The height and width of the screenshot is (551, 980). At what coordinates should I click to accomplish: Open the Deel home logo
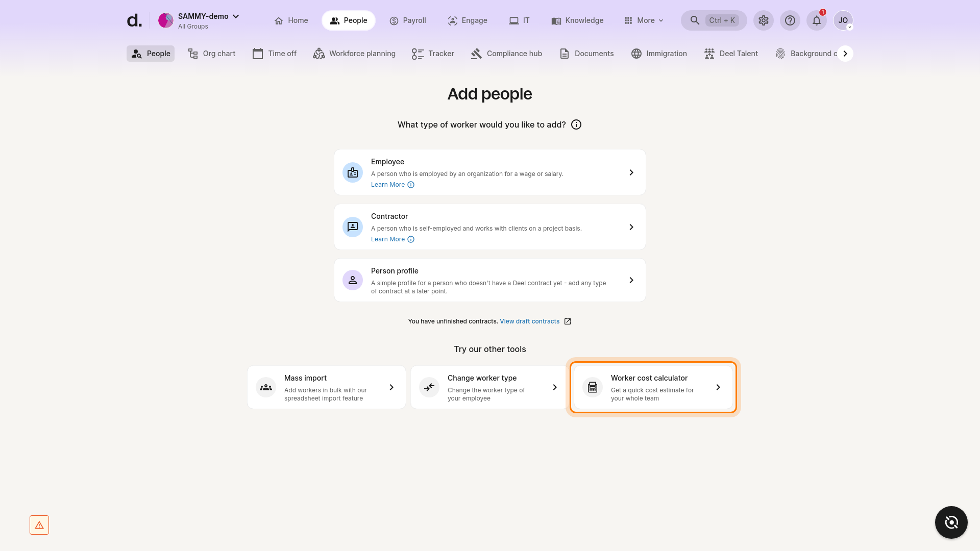point(134,20)
